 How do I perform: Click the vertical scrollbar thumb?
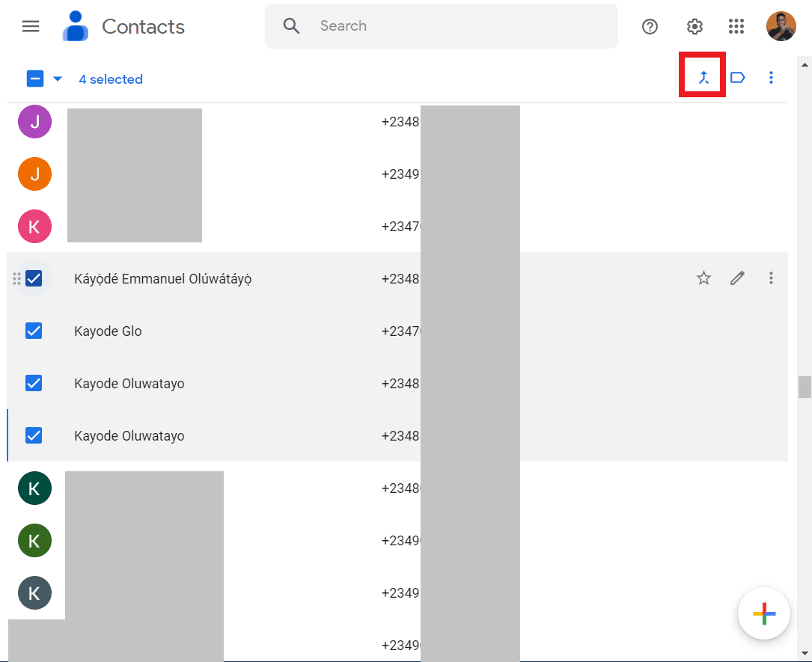point(805,387)
